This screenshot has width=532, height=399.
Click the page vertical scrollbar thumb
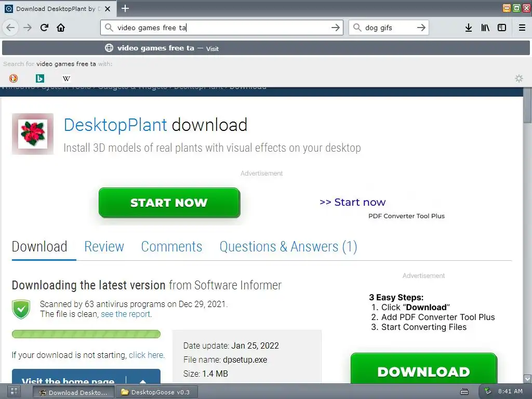point(527,105)
